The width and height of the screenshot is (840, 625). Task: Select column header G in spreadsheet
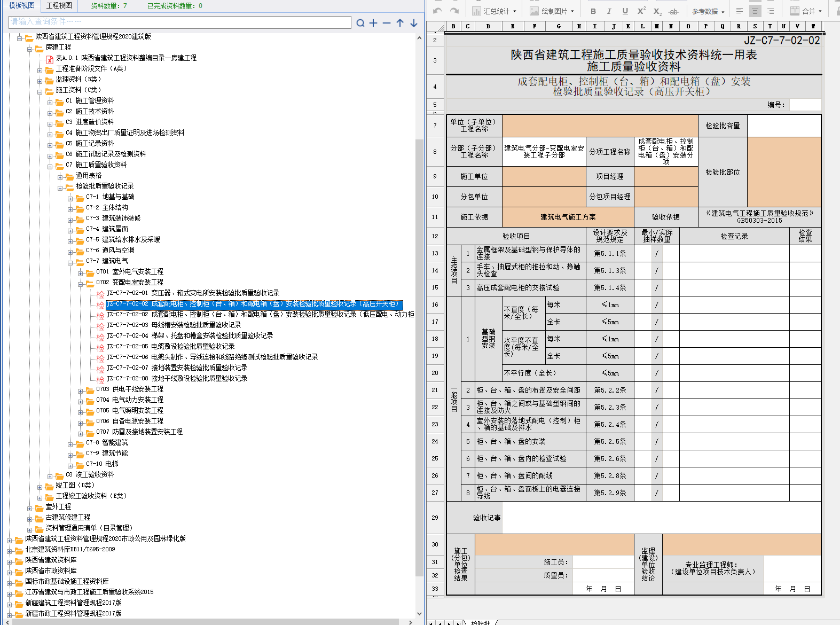559,26
